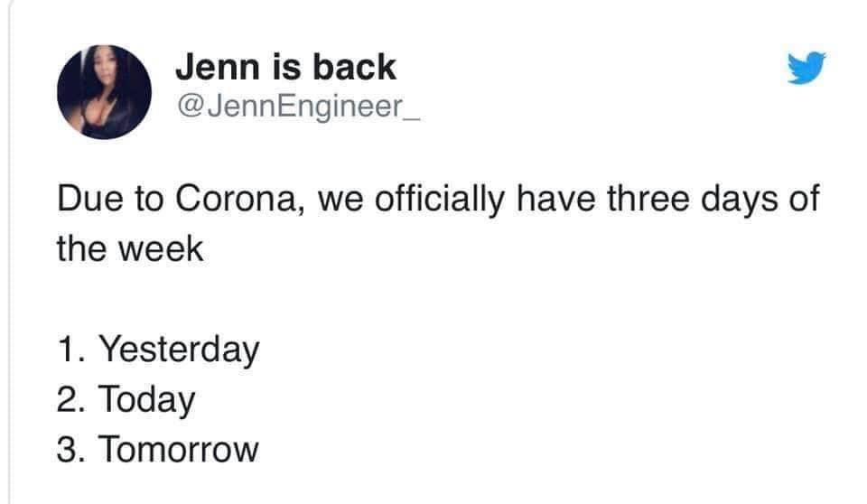This screenshot has height=504, width=867.
Task: Click "the week" on the second line
Action: coord(130,248)
